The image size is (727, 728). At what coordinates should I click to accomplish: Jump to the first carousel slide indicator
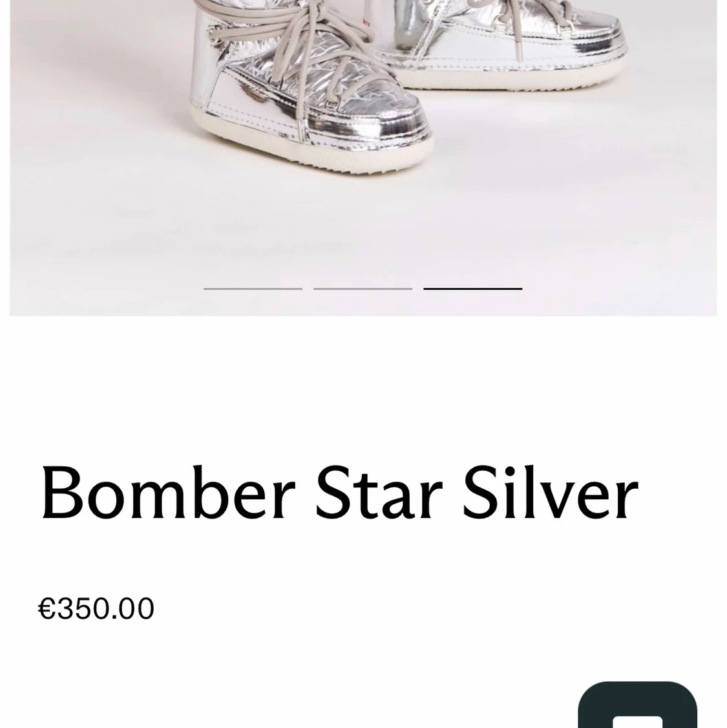click(253, 289)
